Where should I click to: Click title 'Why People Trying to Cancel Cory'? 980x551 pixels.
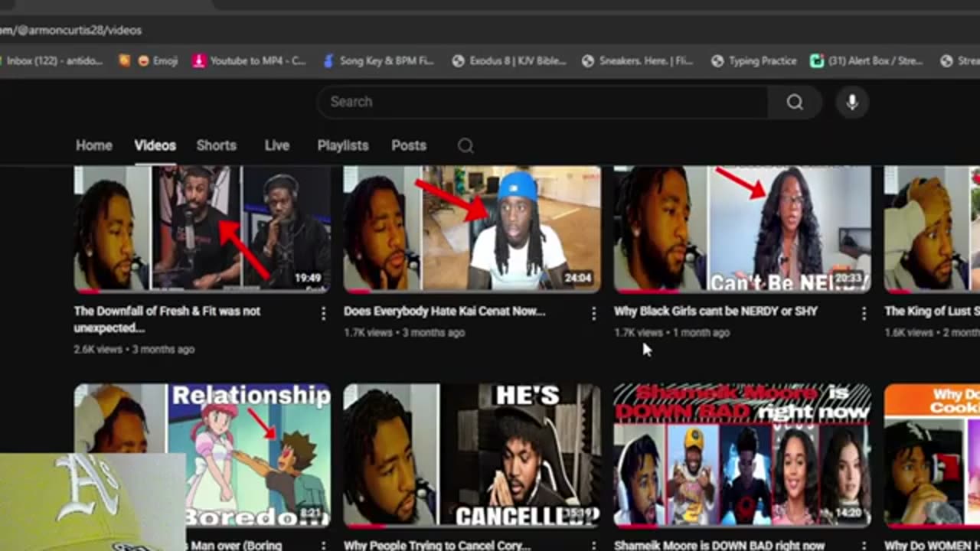[x=437, y=546]
